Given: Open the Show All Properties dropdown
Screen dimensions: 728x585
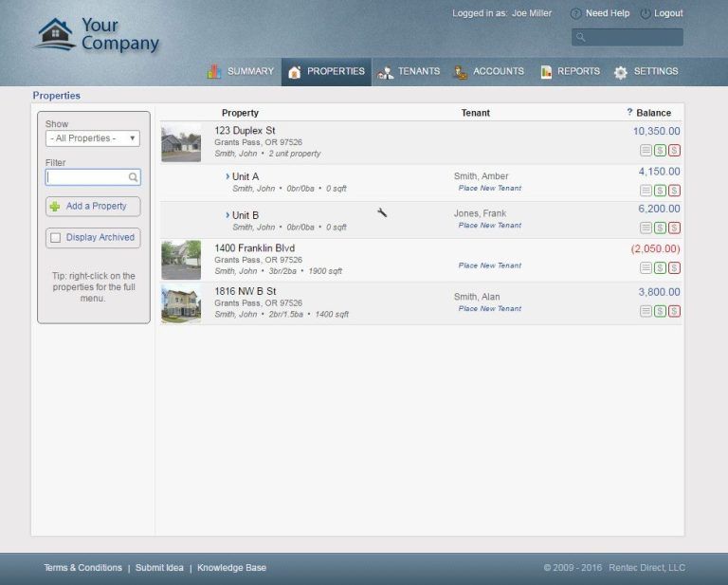Looking at the screenshot, I should point(93,138).
